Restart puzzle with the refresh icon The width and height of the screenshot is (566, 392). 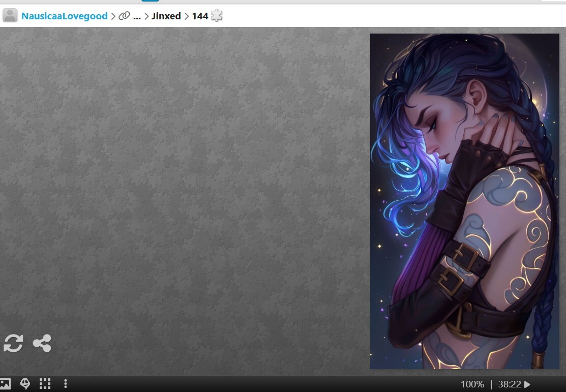click(13, 343)
